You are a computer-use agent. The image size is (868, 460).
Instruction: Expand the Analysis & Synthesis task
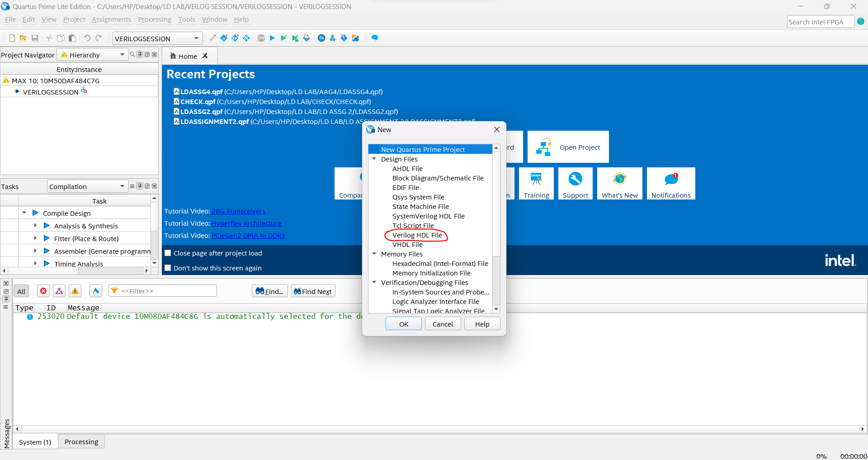point(35,225)
